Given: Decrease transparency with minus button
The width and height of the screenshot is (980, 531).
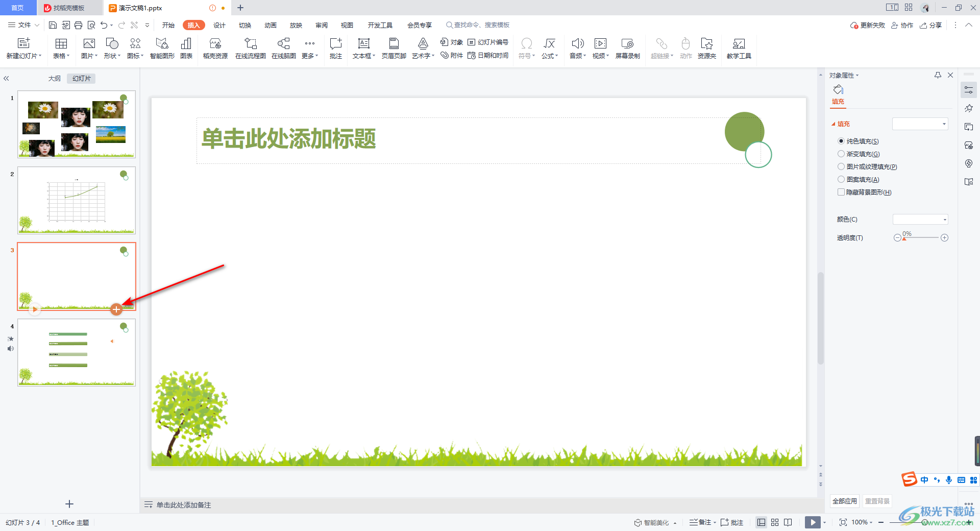Looking at the screenshot, I should 897,237.
